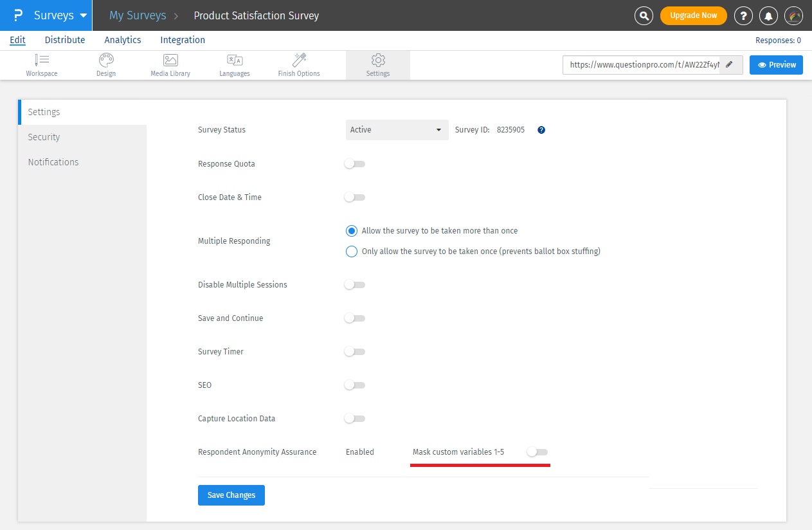Open the search tool

click(644, 15)
